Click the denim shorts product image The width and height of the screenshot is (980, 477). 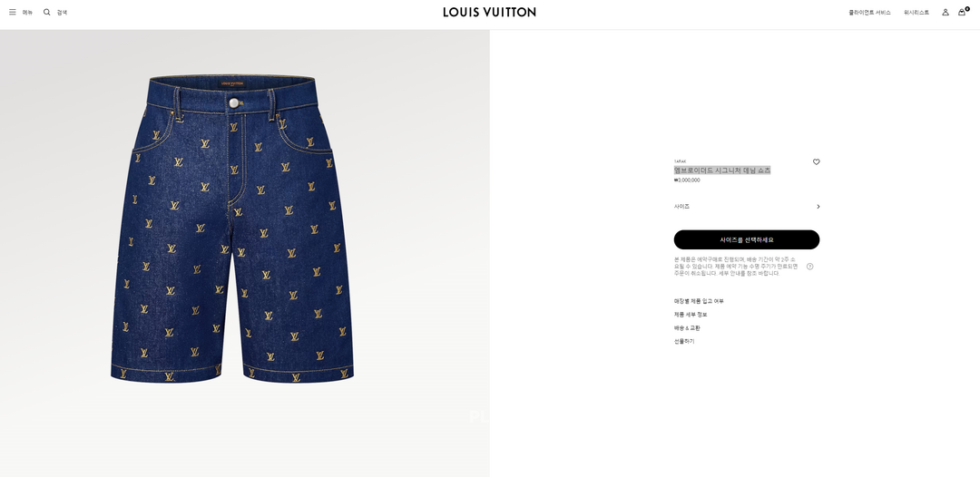(x=232, y=228)
